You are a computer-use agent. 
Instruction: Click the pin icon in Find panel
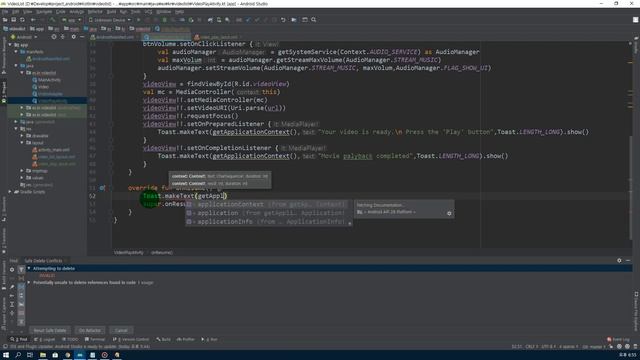[x=12, y=287]
